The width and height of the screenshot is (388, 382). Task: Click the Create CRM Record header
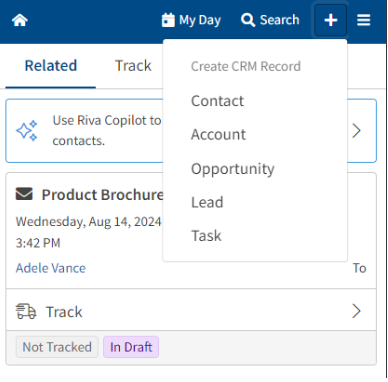click(x=246, y=66)
